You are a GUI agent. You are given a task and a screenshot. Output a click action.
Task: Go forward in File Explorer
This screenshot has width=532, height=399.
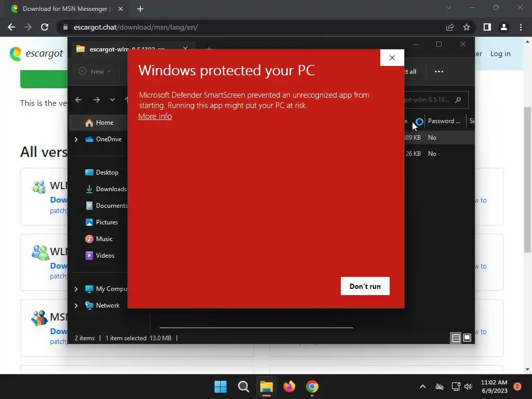96,100
